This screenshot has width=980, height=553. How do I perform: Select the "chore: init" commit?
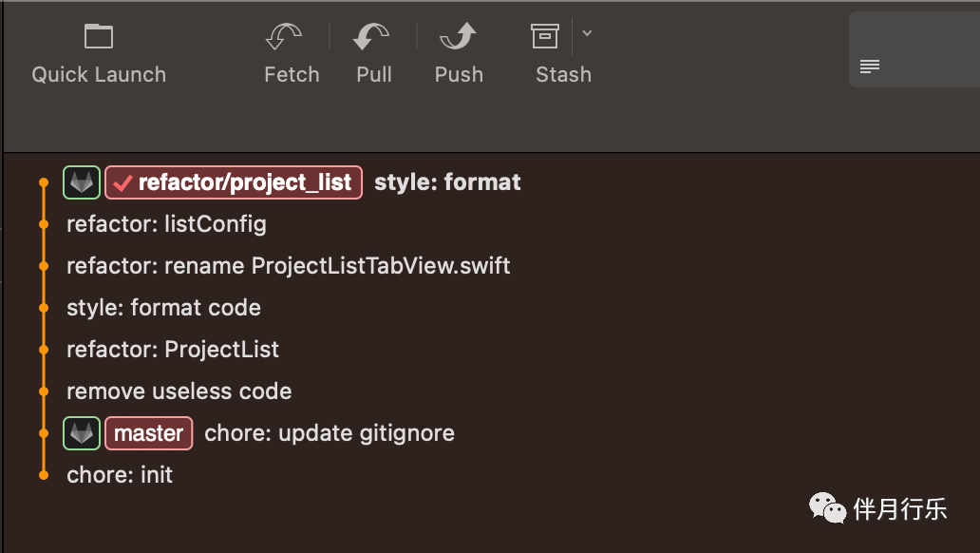[x=120, y=475]
